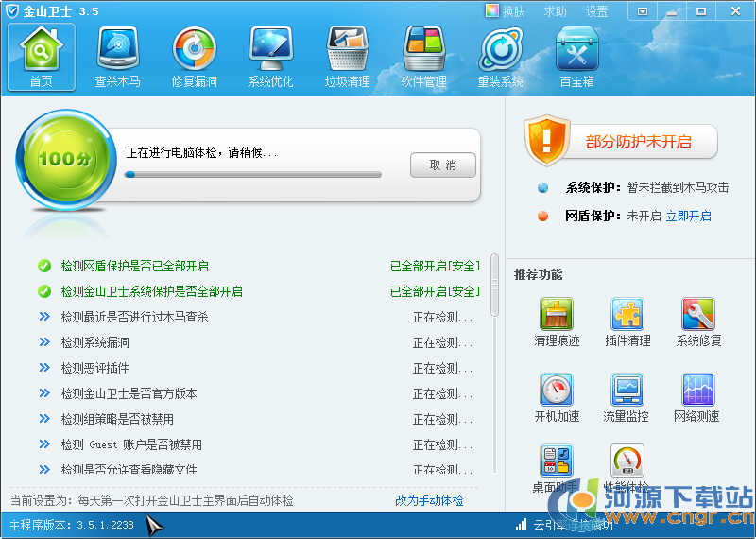Click green check beside 检测网盾保护是否已全部开启

point(44,266)
